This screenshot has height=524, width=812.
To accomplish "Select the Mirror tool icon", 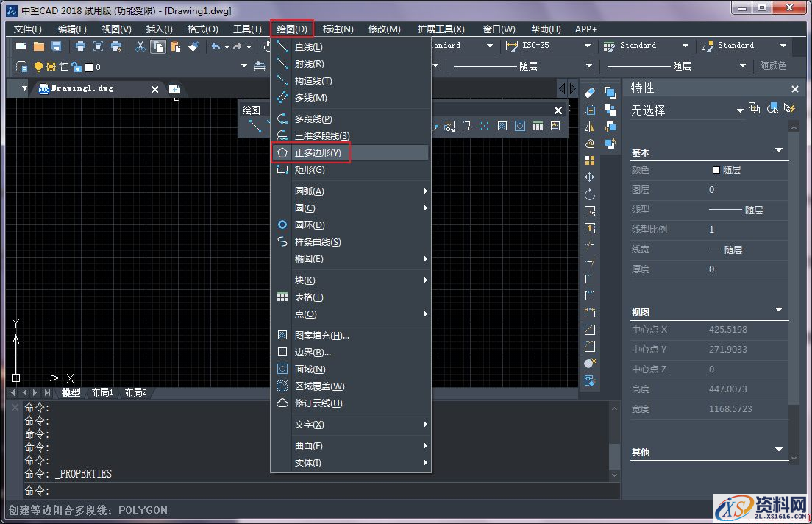I will click(589, 127).
